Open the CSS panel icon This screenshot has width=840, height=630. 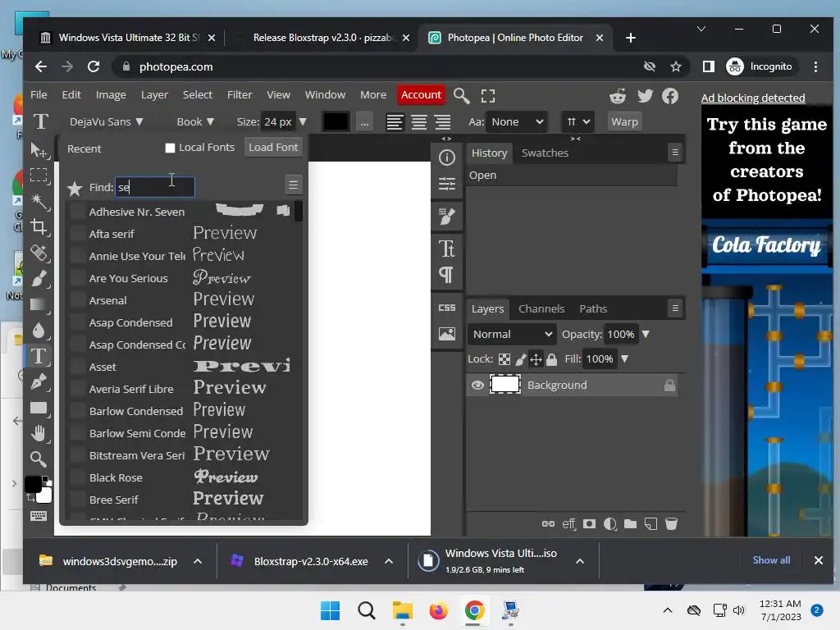[x=447, y=308]
